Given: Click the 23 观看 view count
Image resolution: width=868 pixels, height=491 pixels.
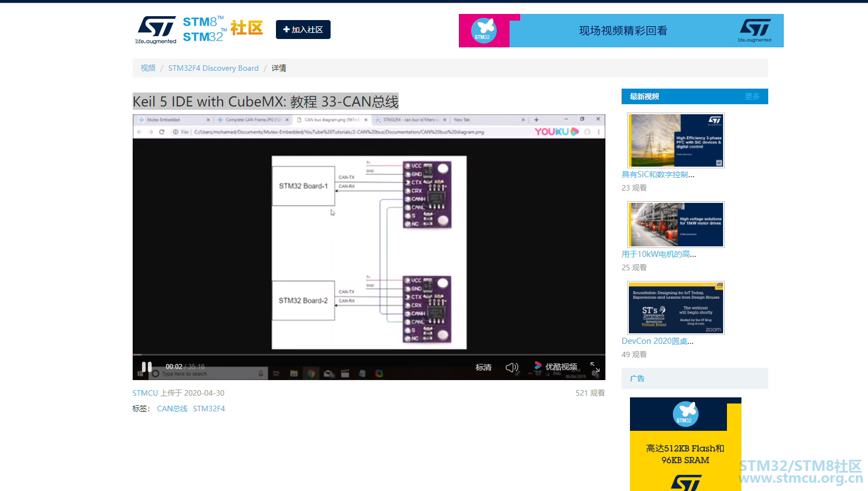Looking at the screenshot, I should point(634,188).
